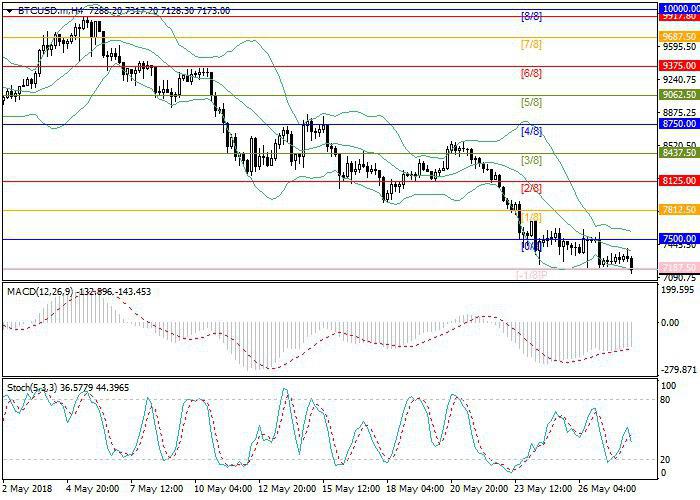Click the [3/8] Murrey level label
The image size is (700, 500).
click(x=532, y=160)
